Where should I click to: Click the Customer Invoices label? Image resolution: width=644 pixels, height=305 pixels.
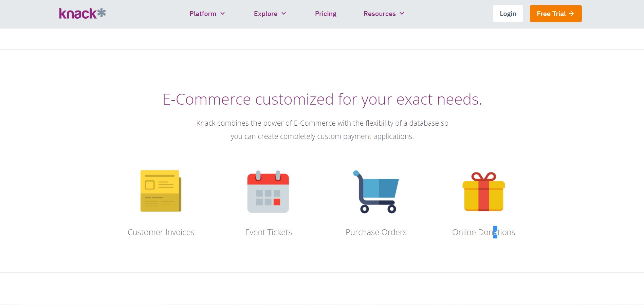click(x=161, y=232)
